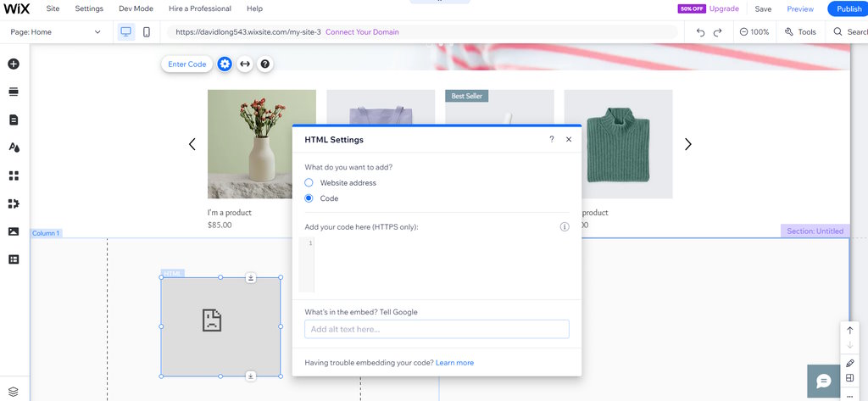
Task: Click the redo arrow
Action: [x=718, y=32]
